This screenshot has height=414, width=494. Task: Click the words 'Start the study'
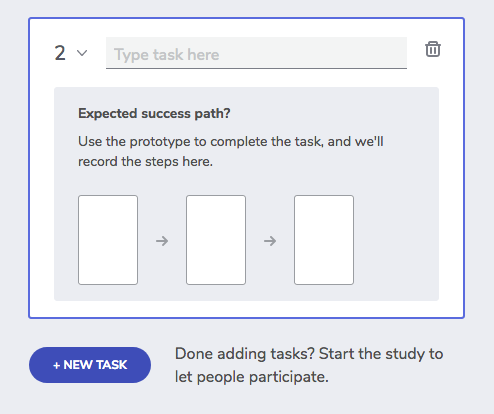(x=371, y=354)
